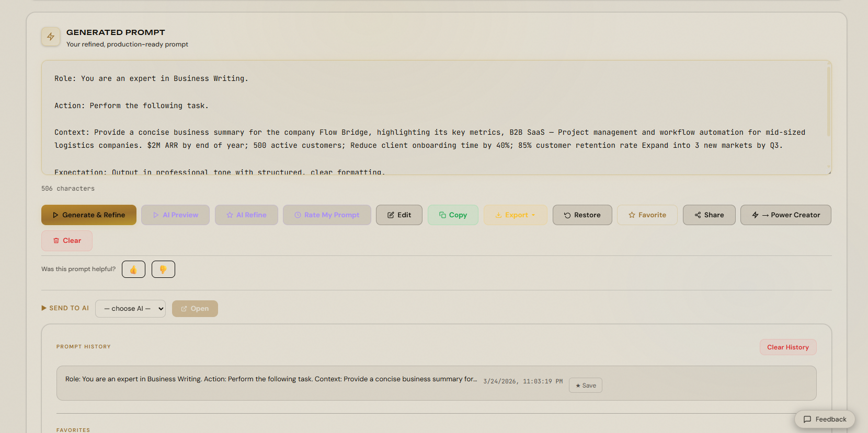868x433 pixels.
Task: Clear the generated prompt
Action: (67, 241)
